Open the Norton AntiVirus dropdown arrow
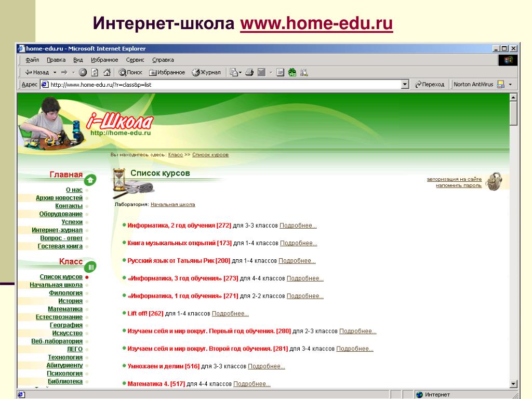 point(510,85)
